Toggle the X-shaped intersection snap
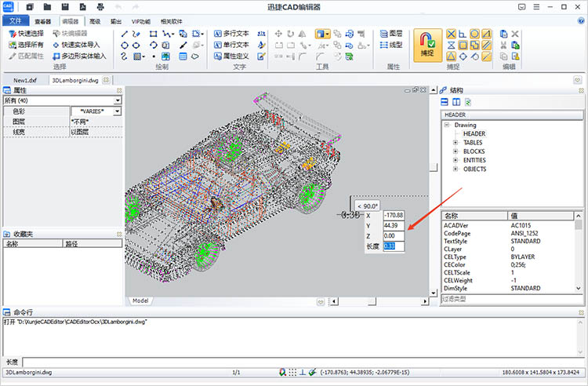588x386 pixels. point(451,35)
